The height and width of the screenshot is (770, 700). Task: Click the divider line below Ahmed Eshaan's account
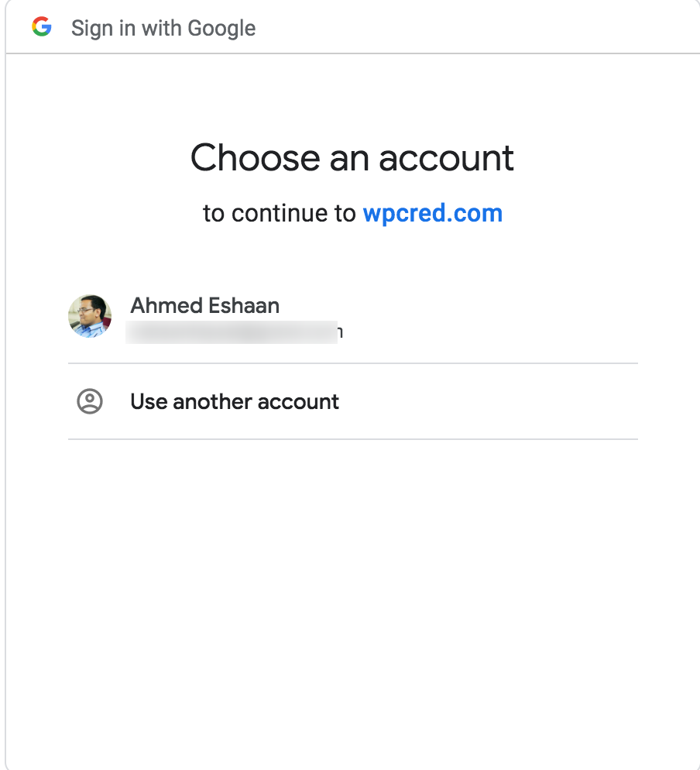pyautogui.click(x=353, y=363)
